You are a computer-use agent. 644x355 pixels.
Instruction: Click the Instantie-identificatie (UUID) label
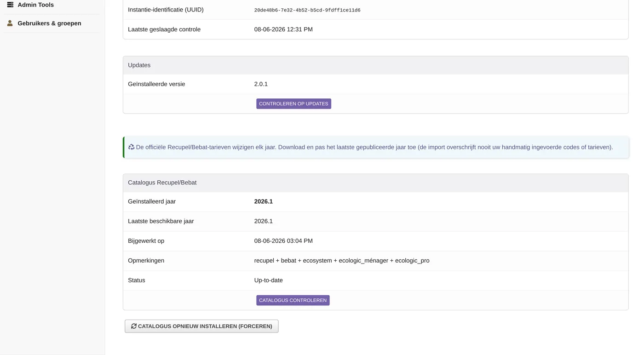pos(166,10)
